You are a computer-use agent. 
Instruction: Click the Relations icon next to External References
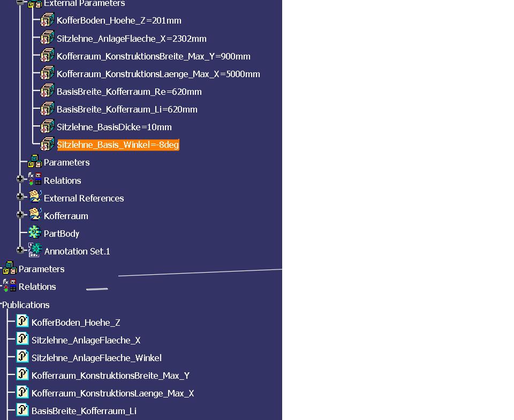[x=35, y=179]
